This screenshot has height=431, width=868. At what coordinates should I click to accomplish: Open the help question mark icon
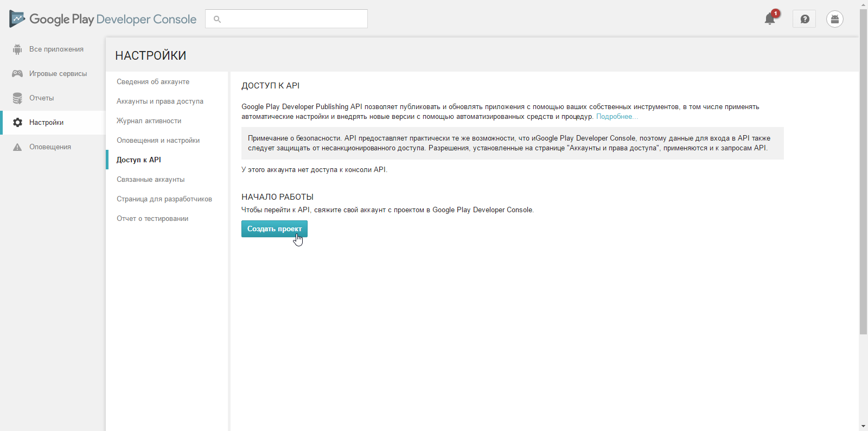805,19
